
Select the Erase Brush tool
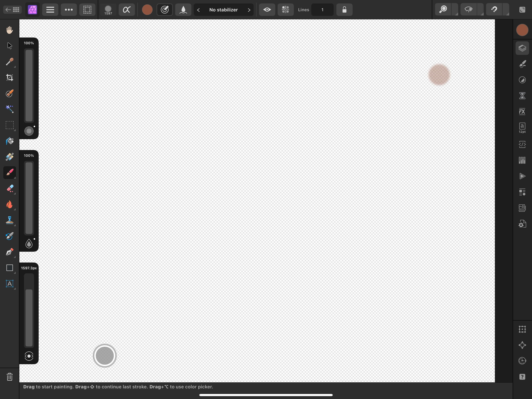(10, 188)
